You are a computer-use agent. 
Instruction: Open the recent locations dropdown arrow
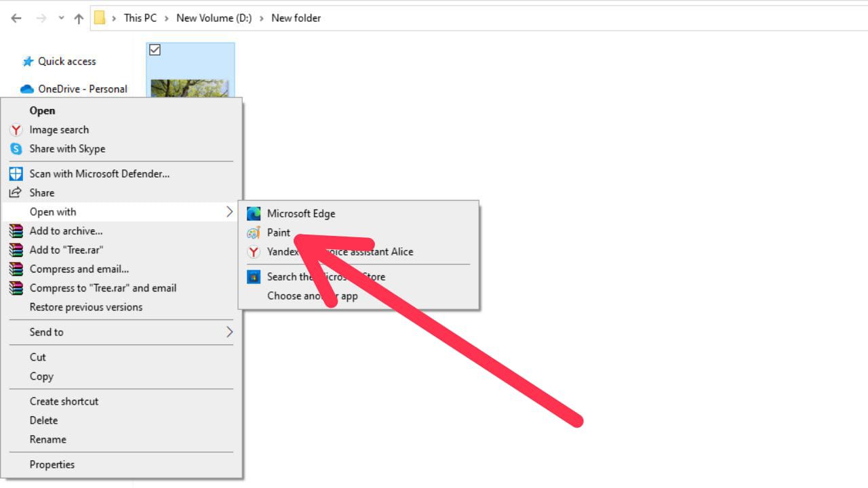tap(61, 18)
